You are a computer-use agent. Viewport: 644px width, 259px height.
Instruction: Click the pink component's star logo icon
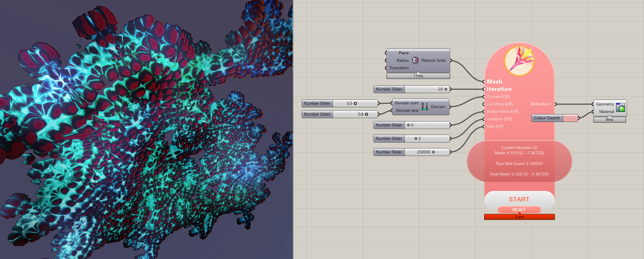[x=519, y=61]
